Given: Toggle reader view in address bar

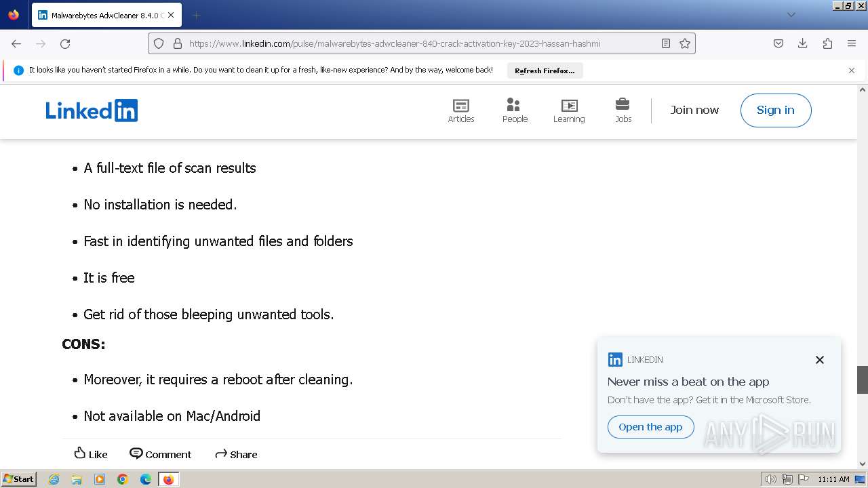Looking at the screenshot, I should 666,43.
